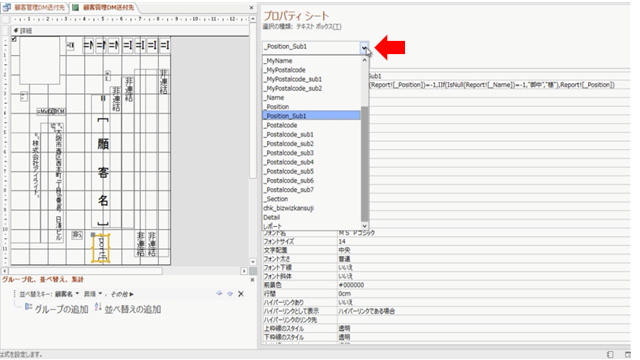Click 並べ替えの追加 button
This screenshot has height=360, width=640.
click(128, 309)
